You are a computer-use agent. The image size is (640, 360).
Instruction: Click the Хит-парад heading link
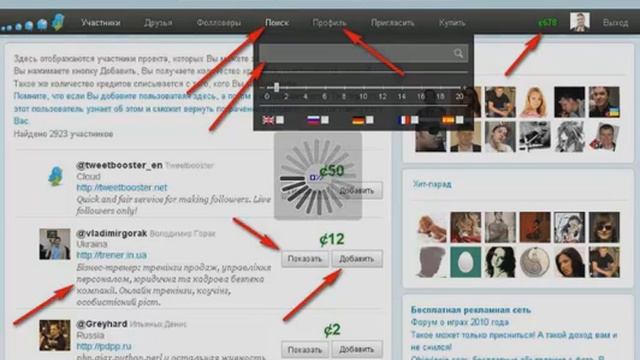(x=432, y=184)
